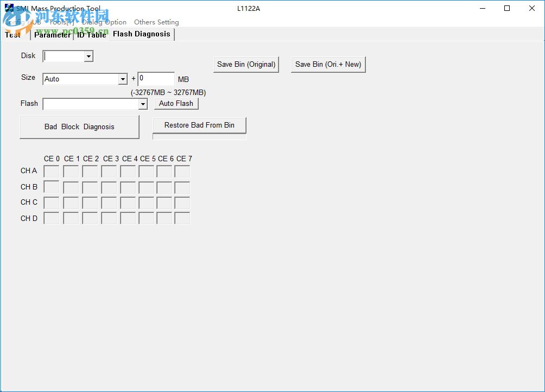545x392 pixels.
Task: Click Save Bin (Ori.+ New) button
Action: coord(328,64)
